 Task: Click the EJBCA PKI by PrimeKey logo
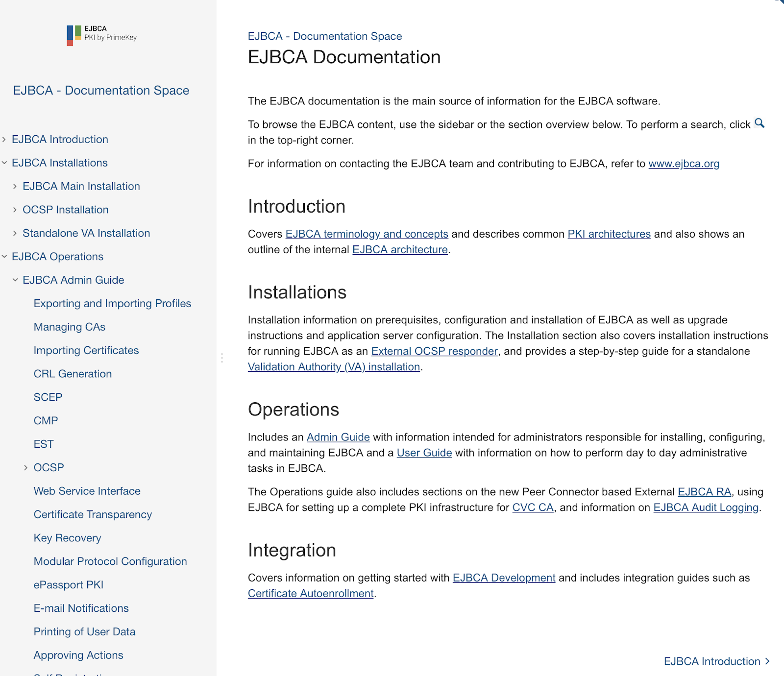[x=100, y=34]
